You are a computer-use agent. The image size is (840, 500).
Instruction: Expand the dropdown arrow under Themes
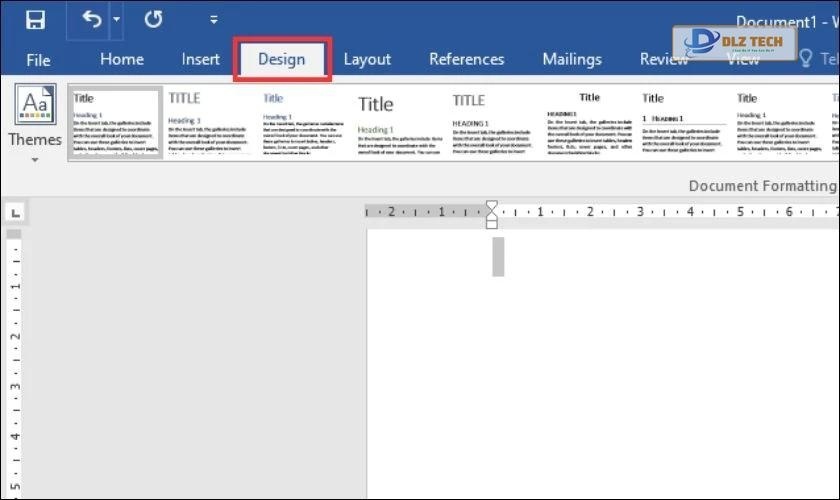tap(35, 159)
